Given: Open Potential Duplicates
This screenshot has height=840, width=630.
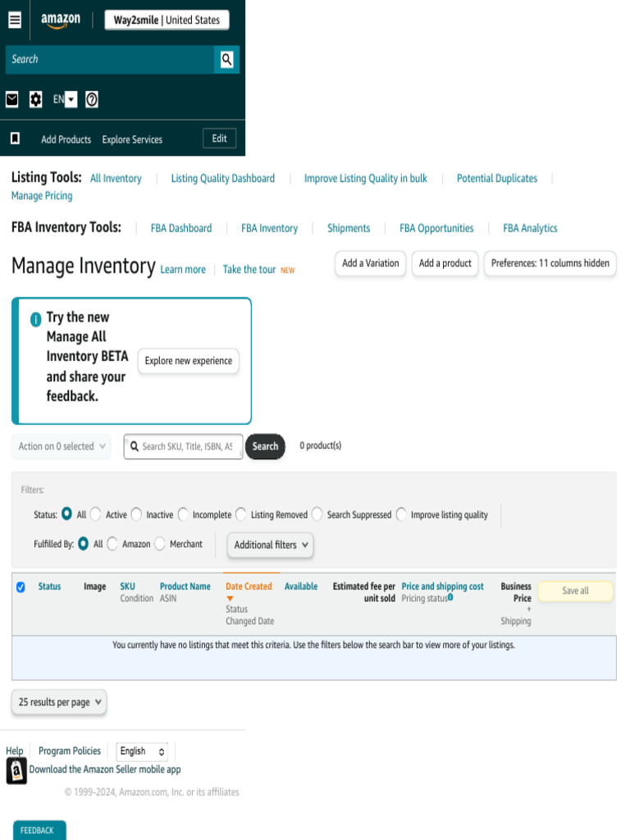Looking at the screenshot, I should click(x=496, y=178).
